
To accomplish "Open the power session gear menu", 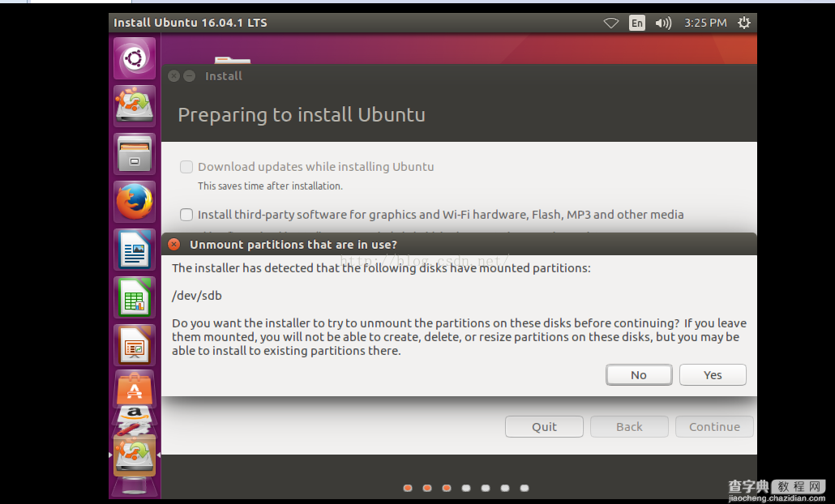I will 744,23.
